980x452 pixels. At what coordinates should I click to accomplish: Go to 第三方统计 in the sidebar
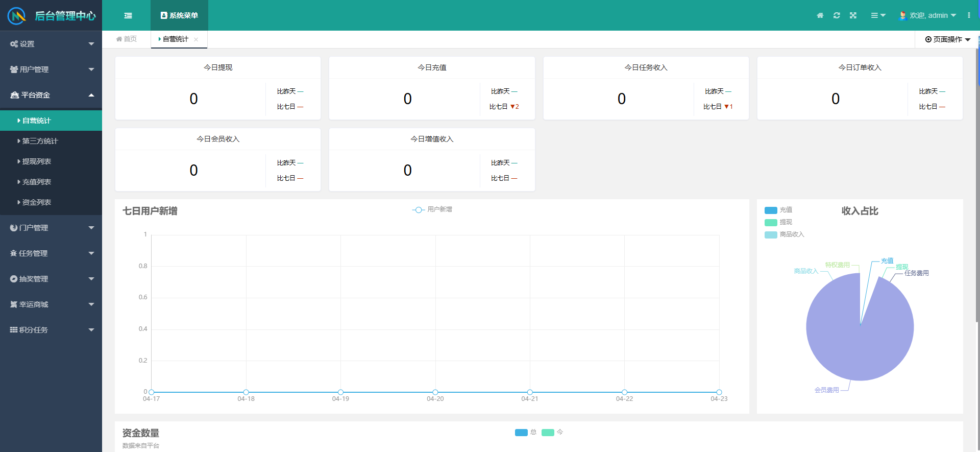(x=40, y=141)
